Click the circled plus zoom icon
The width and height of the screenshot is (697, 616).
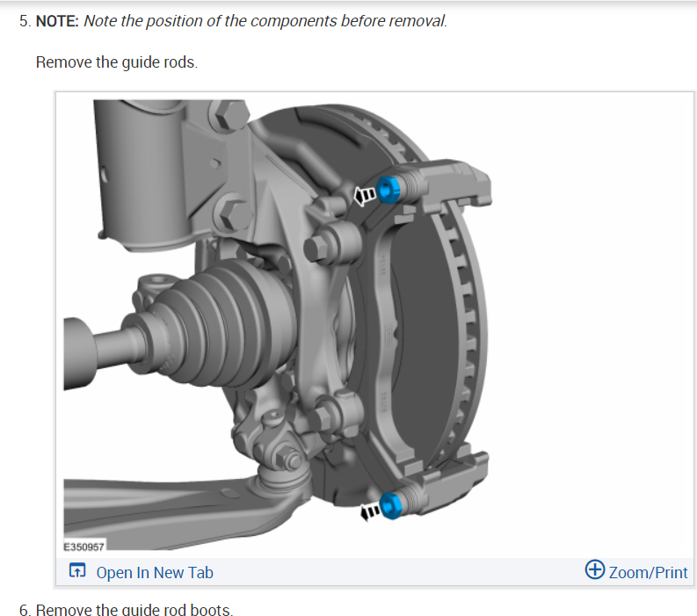595,569
